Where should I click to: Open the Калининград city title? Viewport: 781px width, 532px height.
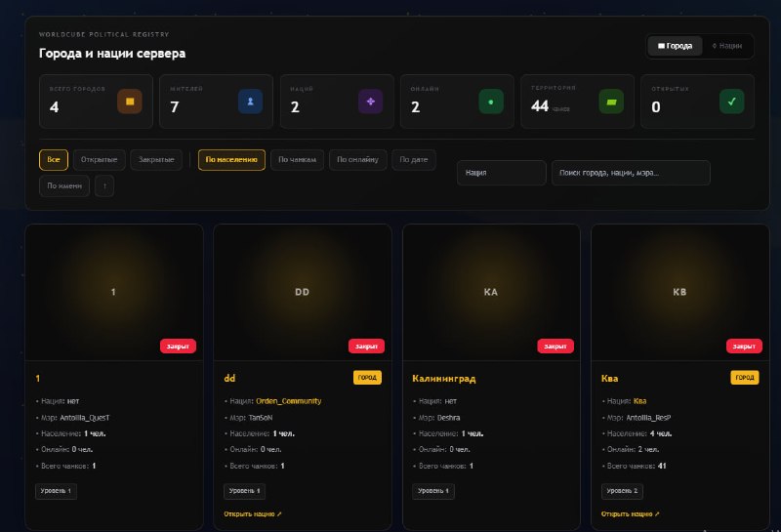[x=444, y=379]
